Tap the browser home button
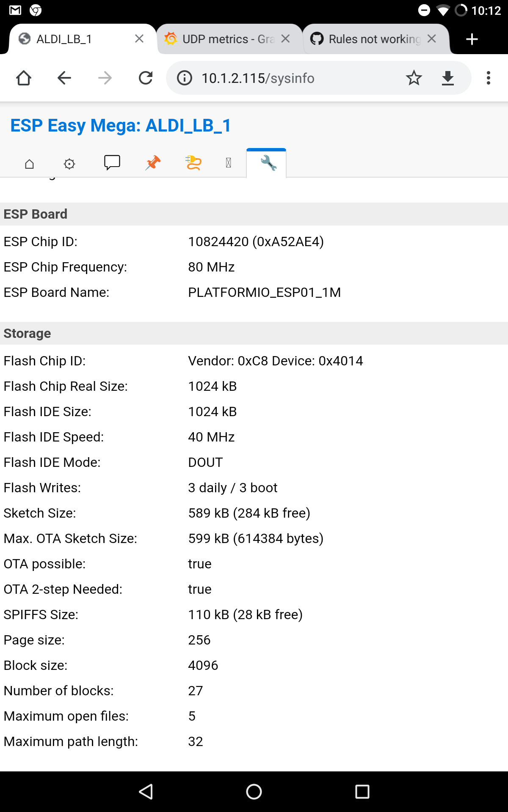508x812 pixels. pos(24,78)
